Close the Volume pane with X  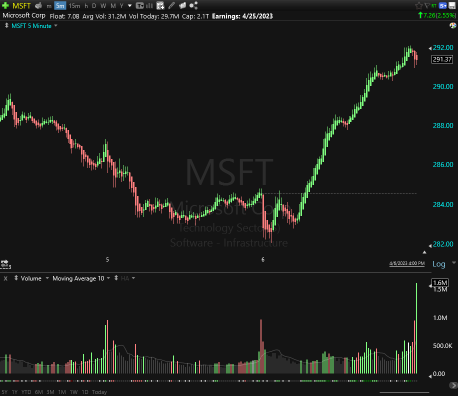[x=5, y=278]
